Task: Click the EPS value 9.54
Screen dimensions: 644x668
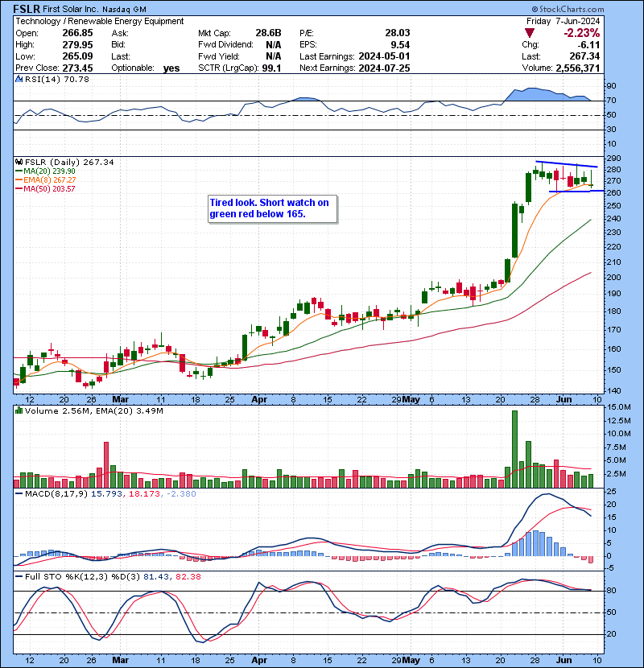Action: coord(400,45)
